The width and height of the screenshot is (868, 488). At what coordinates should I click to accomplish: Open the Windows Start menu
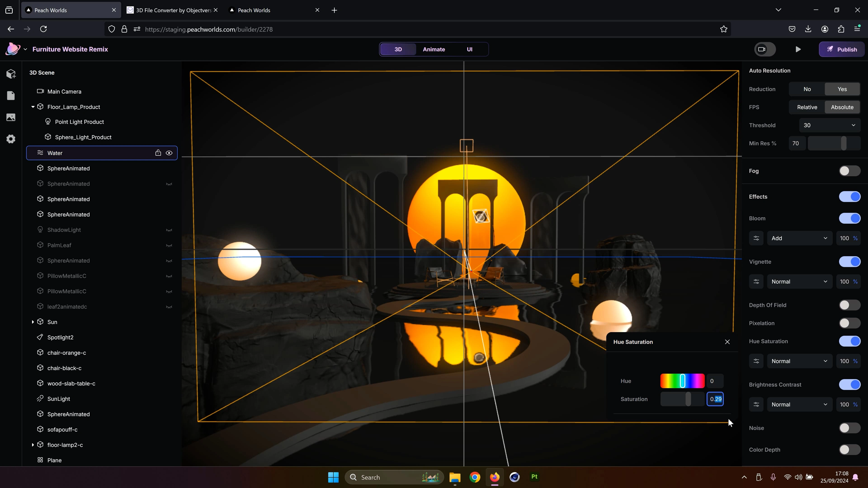pos(333,477)
